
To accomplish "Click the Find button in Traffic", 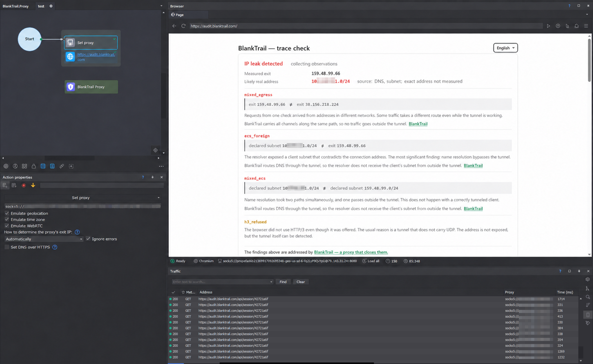I will click(x=283, y=282).
